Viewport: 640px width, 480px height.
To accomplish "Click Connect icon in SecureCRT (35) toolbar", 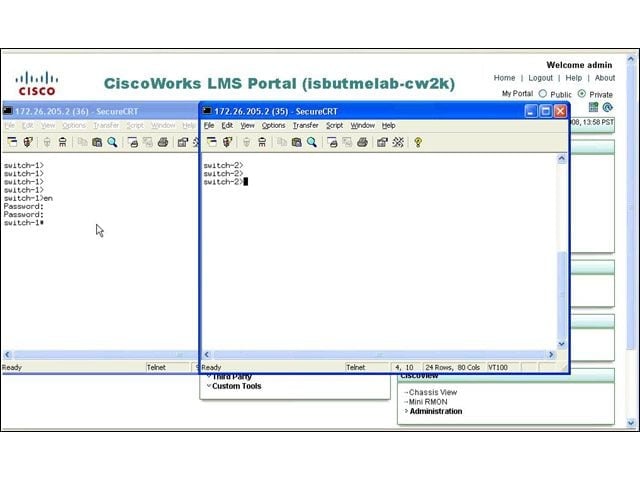I will click(x=212, y=142).
